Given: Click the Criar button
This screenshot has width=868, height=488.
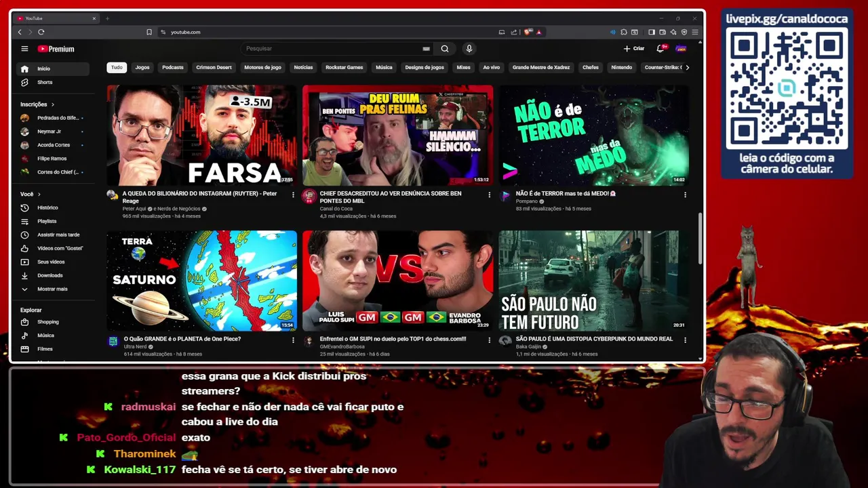Looking at the screenshot, I should coord(634,49).
